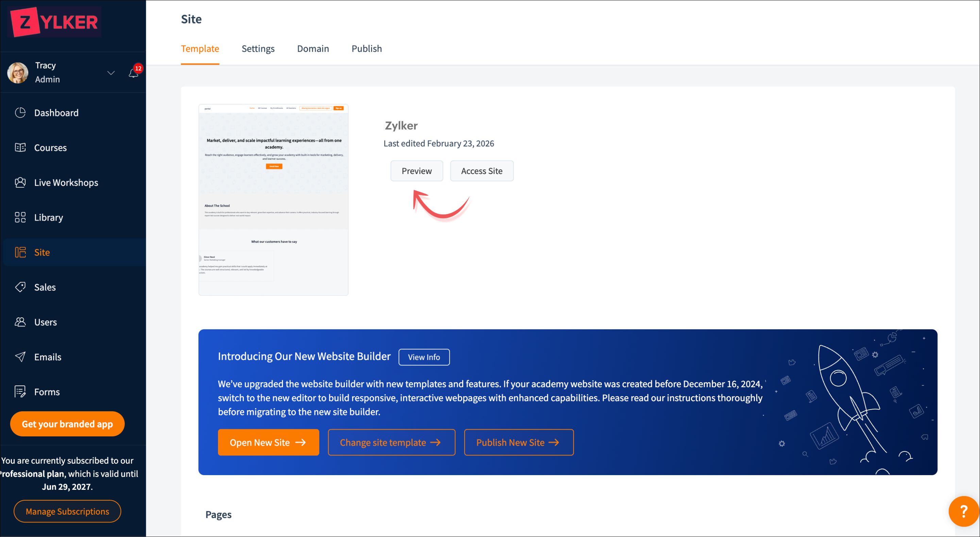Select the Live Workshops icon
The height and width of the screenshot is (537, 980).
click(20, 183)
